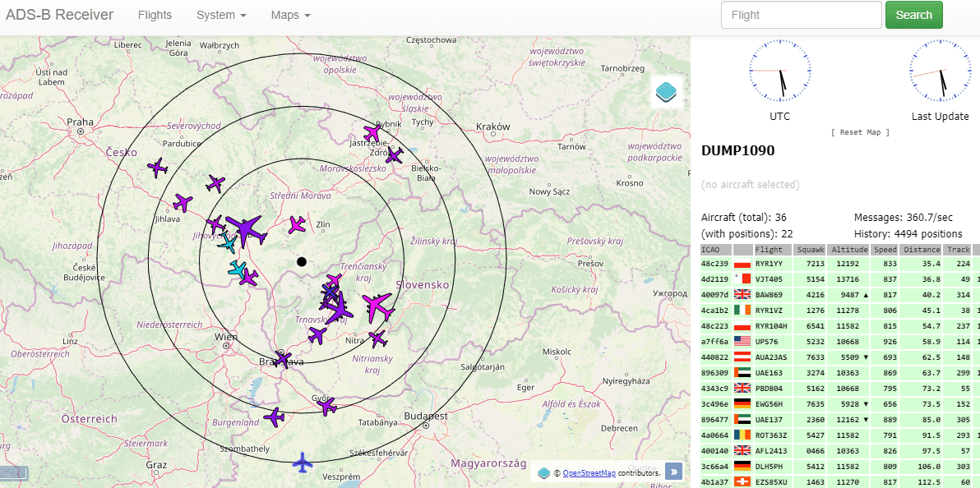The width and height of the screenshot is (980, 488).
Task: Expand the System dropdown menu
Action: 221,15
